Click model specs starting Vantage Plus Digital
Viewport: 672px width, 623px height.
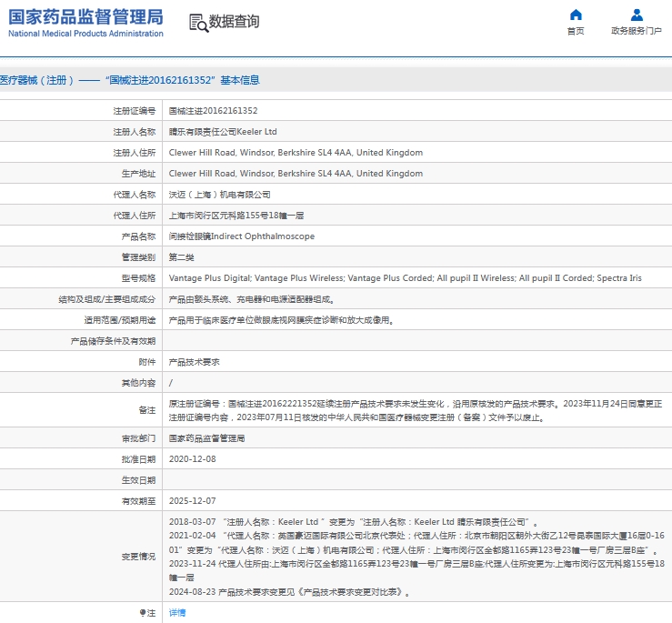click(405, 278)
